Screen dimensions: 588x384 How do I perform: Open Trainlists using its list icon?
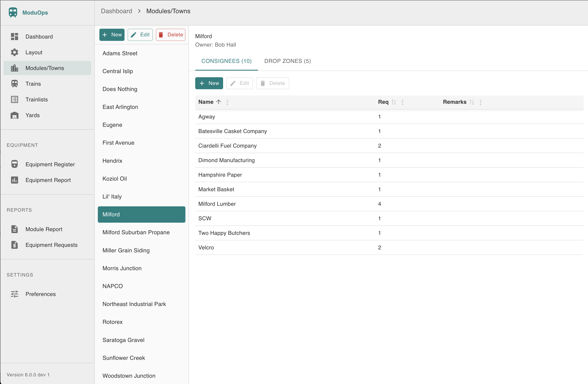coord(14,99)
